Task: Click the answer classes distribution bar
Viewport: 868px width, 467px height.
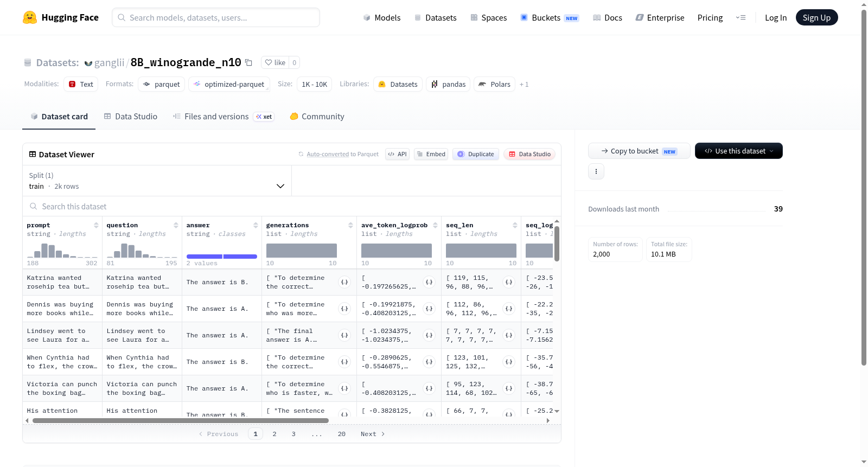Action: [222, 257]
